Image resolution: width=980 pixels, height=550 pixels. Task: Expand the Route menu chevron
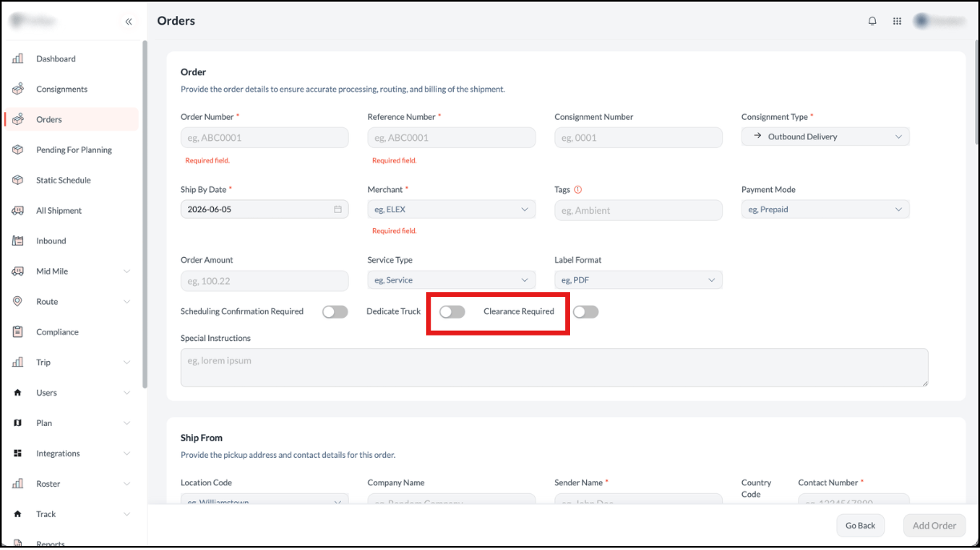coord(127,302)
